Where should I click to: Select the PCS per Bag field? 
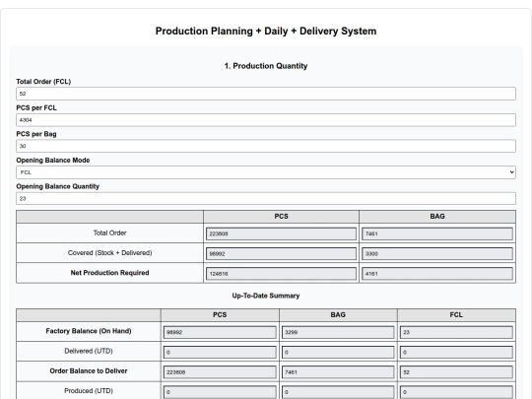tap(266, 146)
